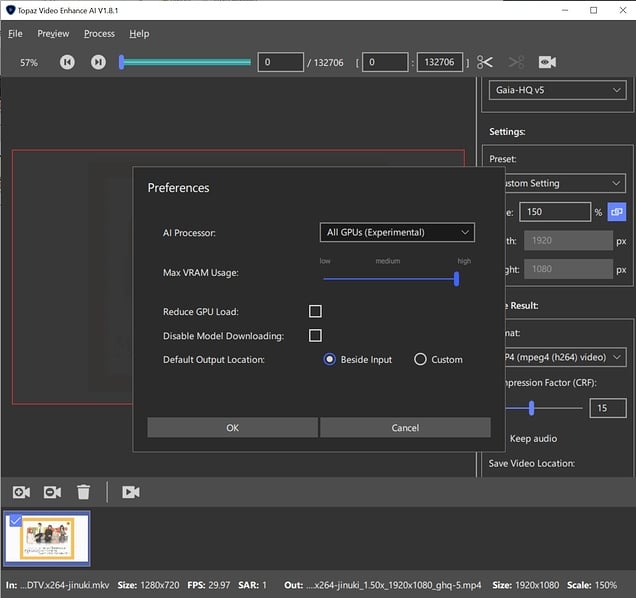The image size is (636, 598).
Task: Click the scissors trim icon
Action: pyautogui.click(x=485, y=62)
